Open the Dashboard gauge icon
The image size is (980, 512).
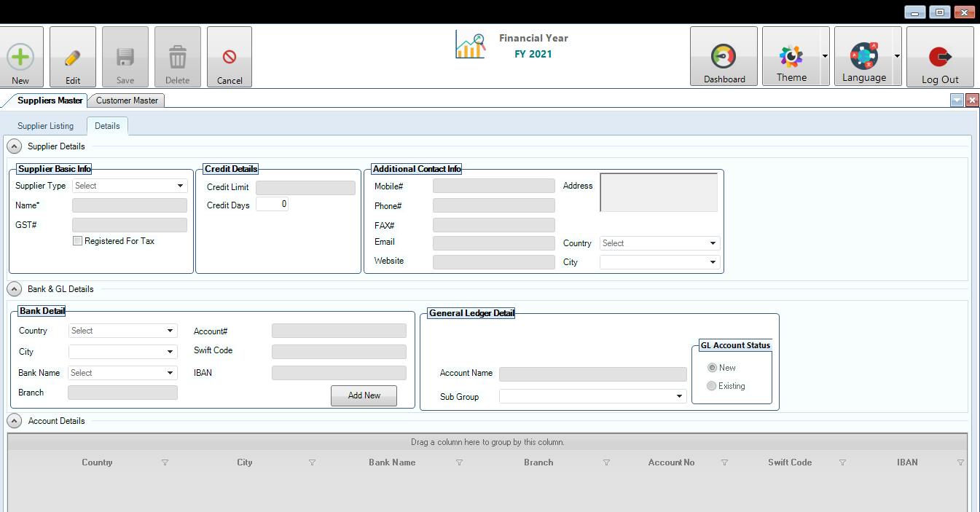724,57
